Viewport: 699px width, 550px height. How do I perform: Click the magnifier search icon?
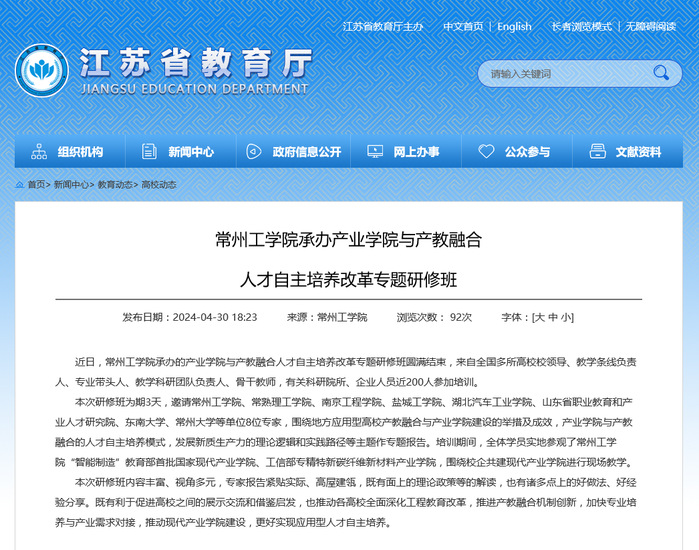(x=661, y=73)
